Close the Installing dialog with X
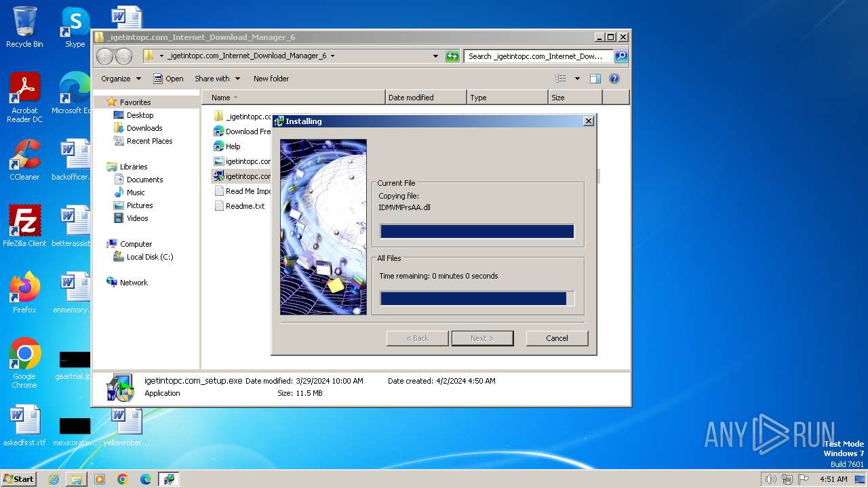Screen dimensions: 868x488 click(x=589, y=121)
